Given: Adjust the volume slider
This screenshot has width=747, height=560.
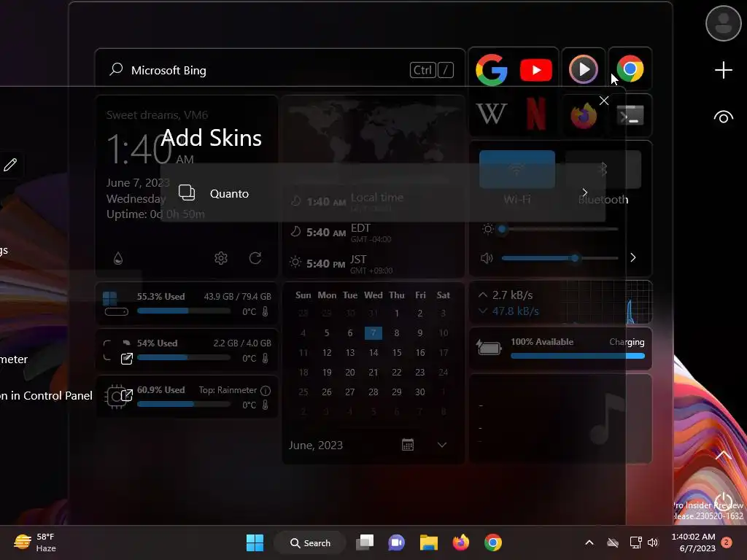Looking at the screenshot, I should (560, 258).
